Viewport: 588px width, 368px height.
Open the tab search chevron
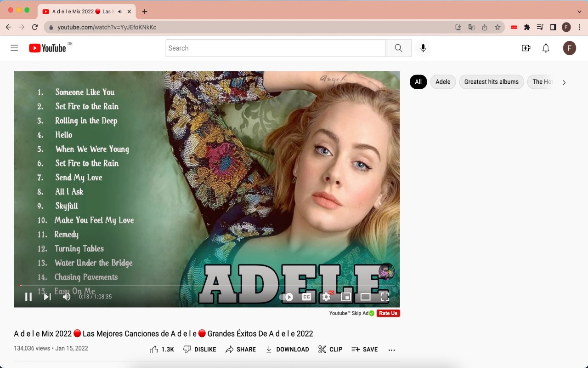coord(579,11)
